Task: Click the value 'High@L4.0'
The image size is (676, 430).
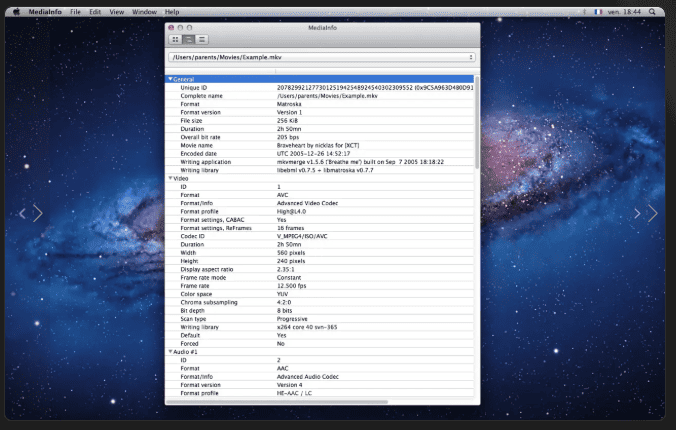Action: pyautogui.click(x=291, y=211)
